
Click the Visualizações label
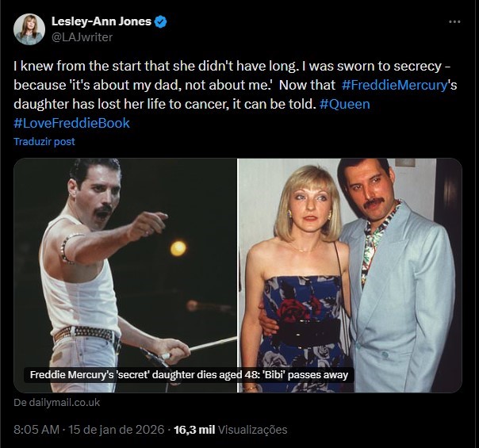click(x=252, y=430)
